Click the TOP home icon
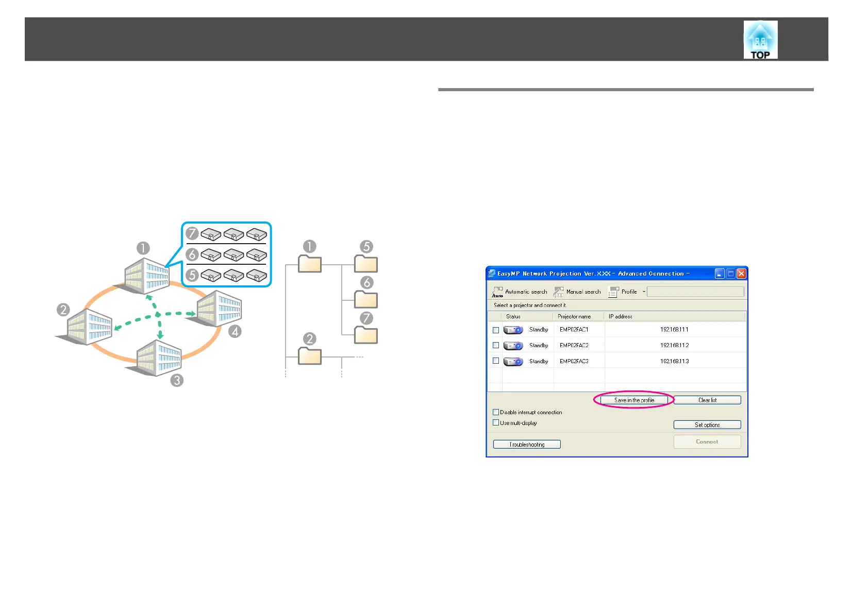This screenshot has height=613, width=868. [x=760, y=40]
